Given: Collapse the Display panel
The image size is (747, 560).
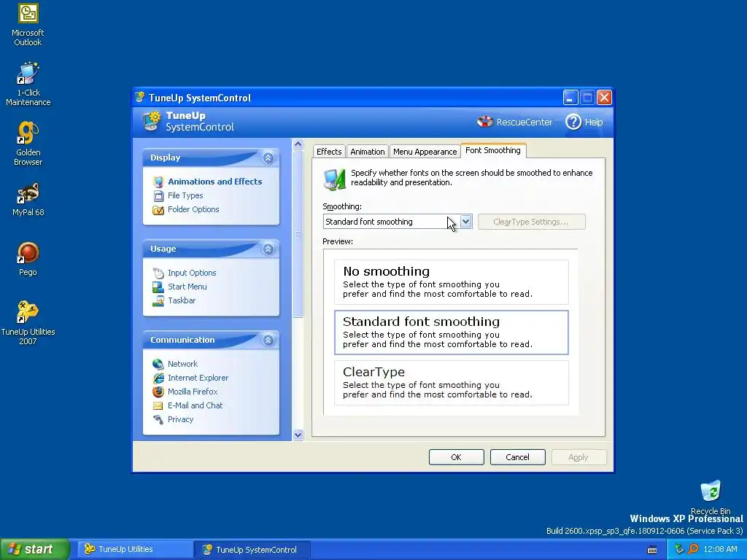Looking at the screenshot, I should click(268, 157).
